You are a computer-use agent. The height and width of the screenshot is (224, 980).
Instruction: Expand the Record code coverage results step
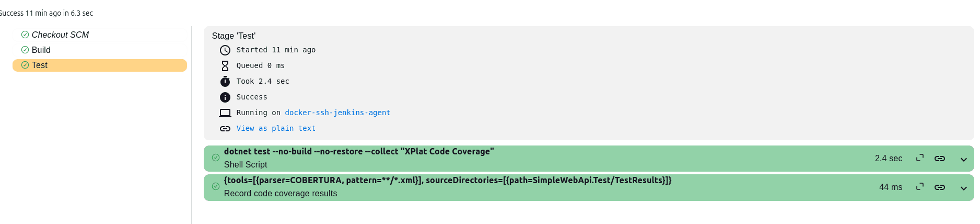964,188
